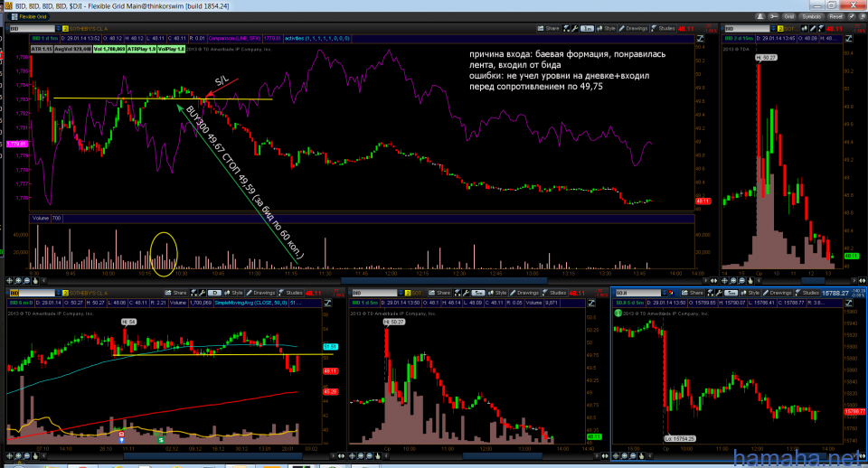The width and height of the screenshot is (868, 468).
Task: Click the activities study label in main chart
Action: click(317, 38)
